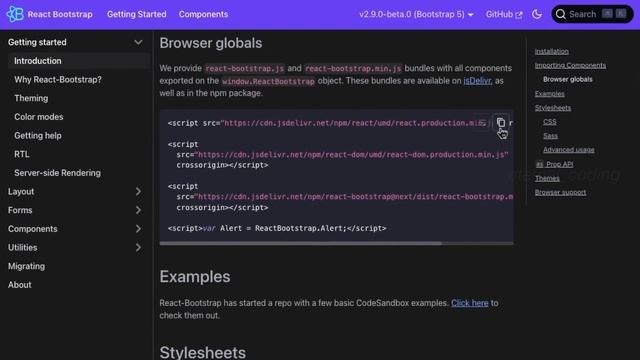Toggle dark mode with the moon icon
This screenshot has width=640, height=360.
[537, 14]
